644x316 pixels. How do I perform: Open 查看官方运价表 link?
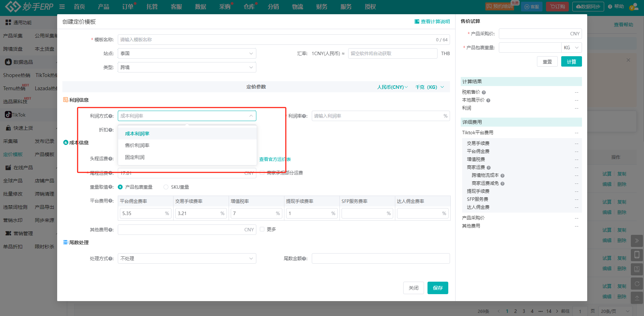[275, 159]
